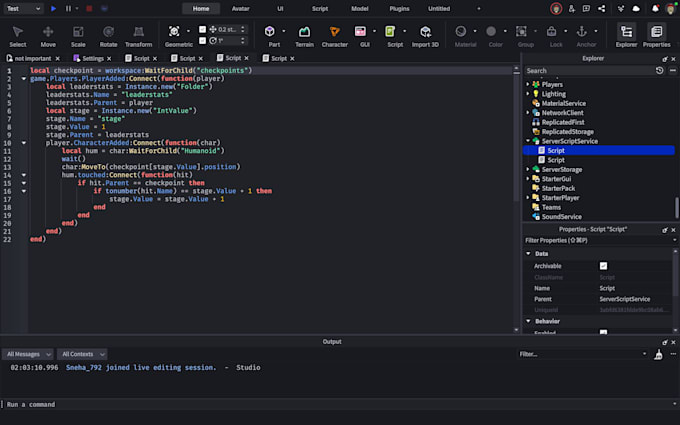Choose the Scale tool
Image resolution: width=680 pixels, height=425 pixels.
(x=78, y=36)
